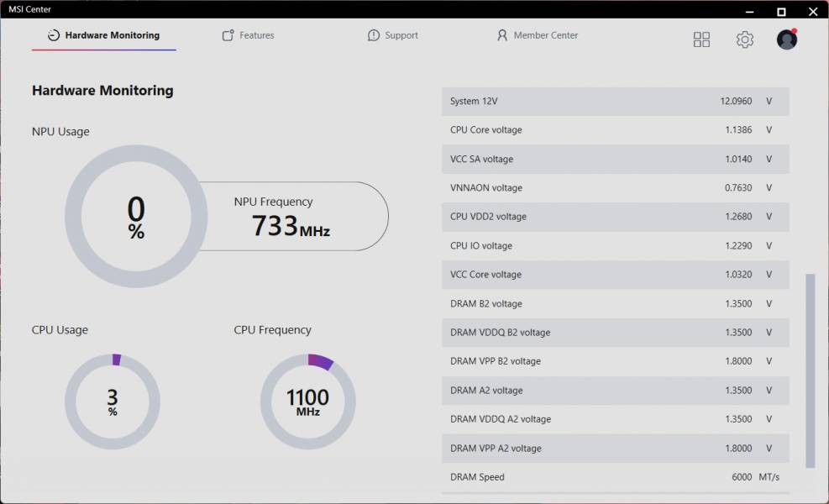Screen dimensions: 829x504
Task: Click the NPU Usage circular gauge
Action: tap(136, 217)
